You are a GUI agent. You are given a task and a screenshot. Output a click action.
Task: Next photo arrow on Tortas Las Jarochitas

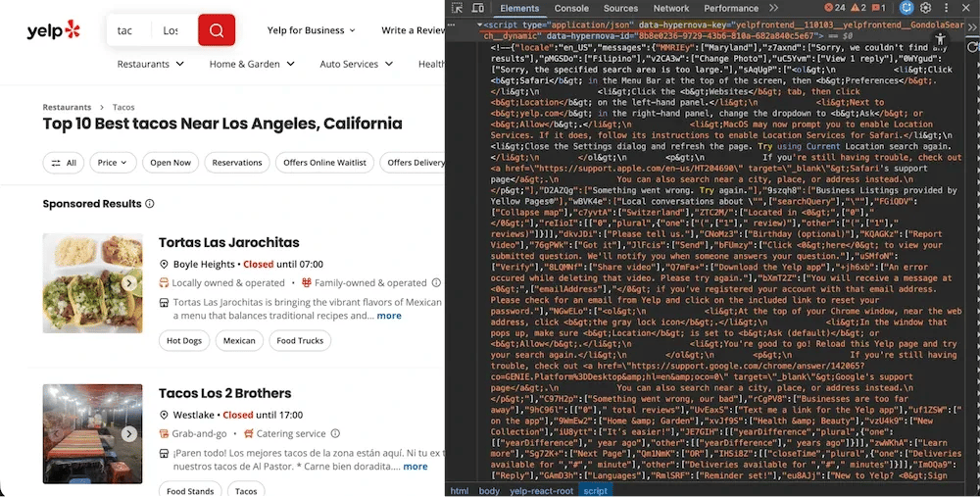[129, 282]
